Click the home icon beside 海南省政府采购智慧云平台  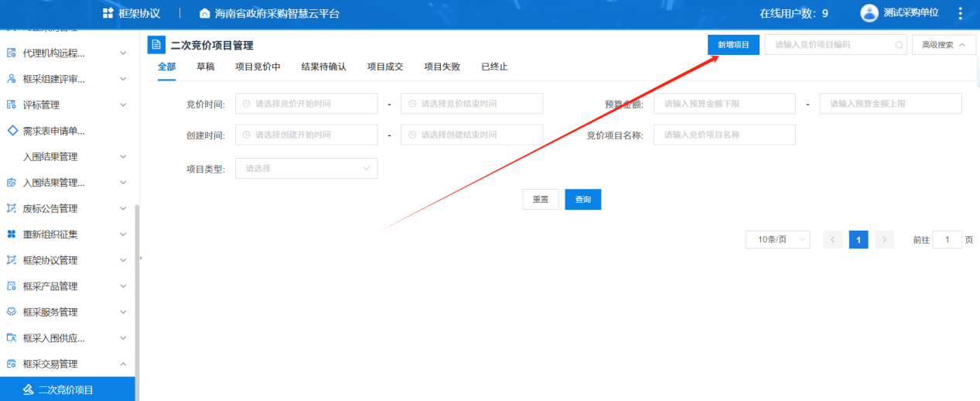(x=204, y=13)
